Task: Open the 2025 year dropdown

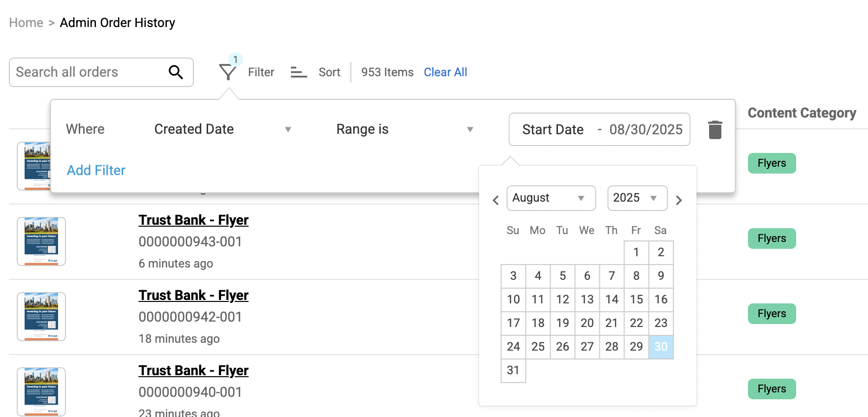Action: tap(637, 198)
